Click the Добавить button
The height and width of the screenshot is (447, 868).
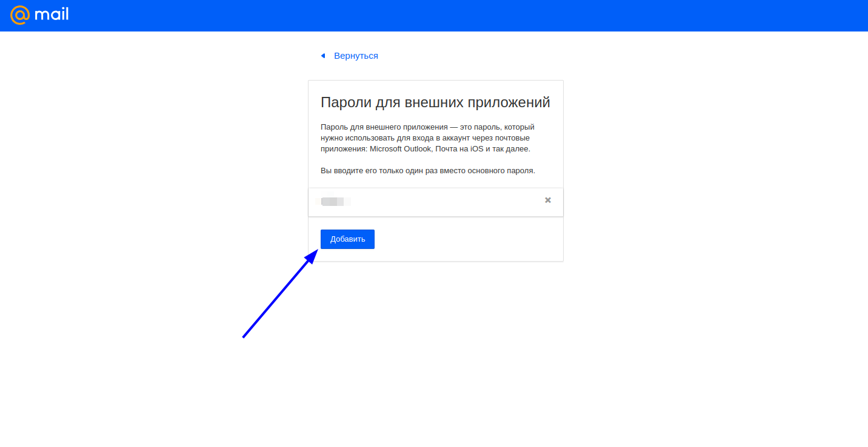pyautogui.click(x=347, y=239)
